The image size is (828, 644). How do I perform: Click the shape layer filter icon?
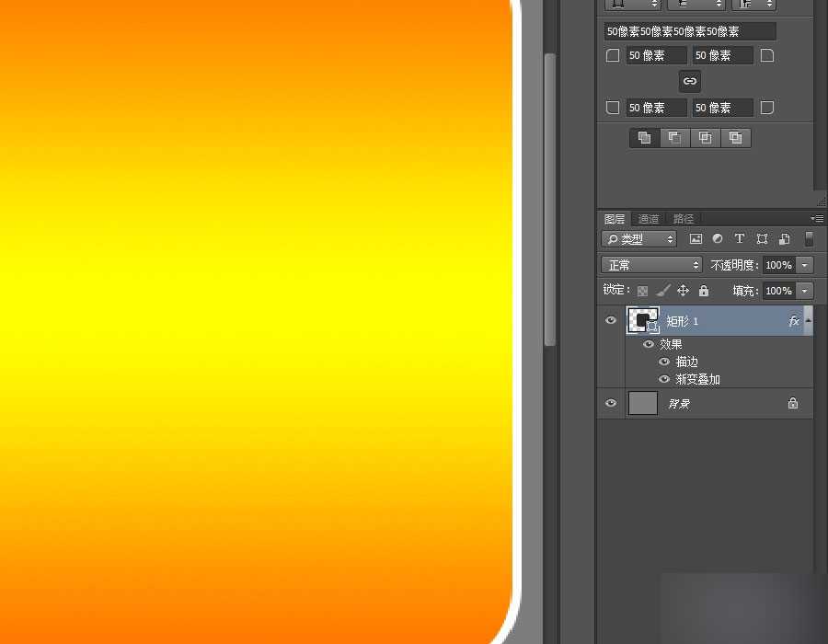click(x=762, y=239)
